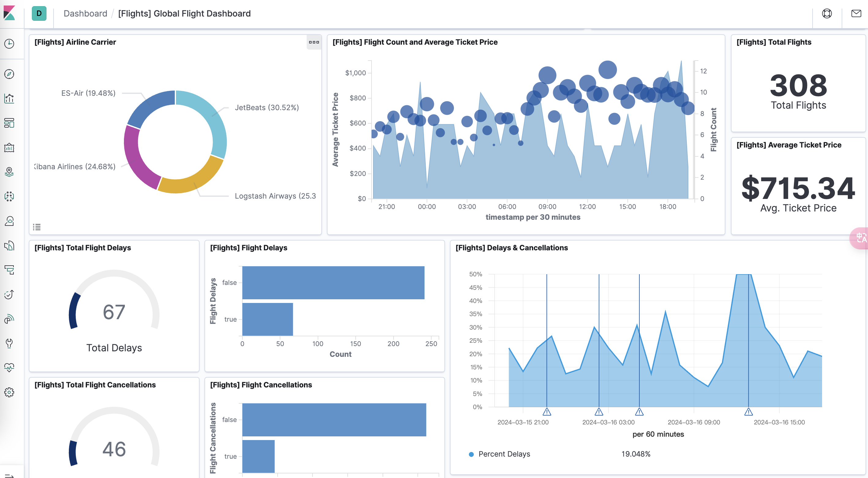The image size is (868, 478).
Task: Open Machine Learning icon in sidebar
Action: tap(9, 196)
